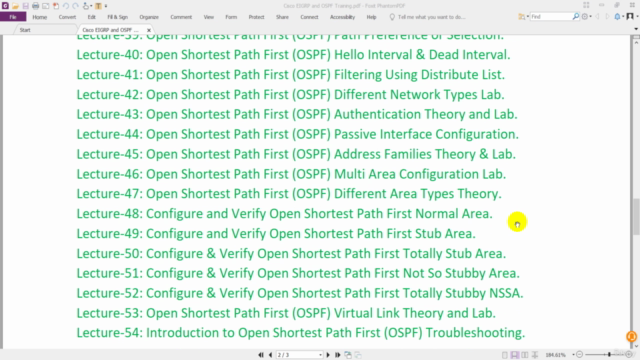640x360 pixels.
Task: Click the zoom in plus button
Action: tap(629, 355)
